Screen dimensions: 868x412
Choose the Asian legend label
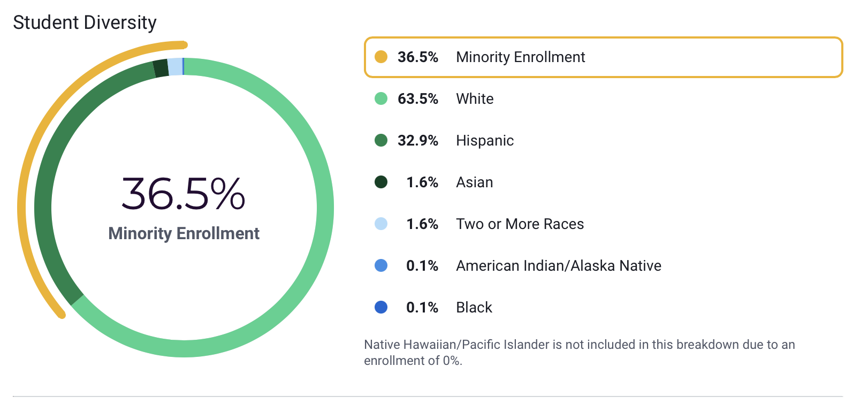point(474,182)
